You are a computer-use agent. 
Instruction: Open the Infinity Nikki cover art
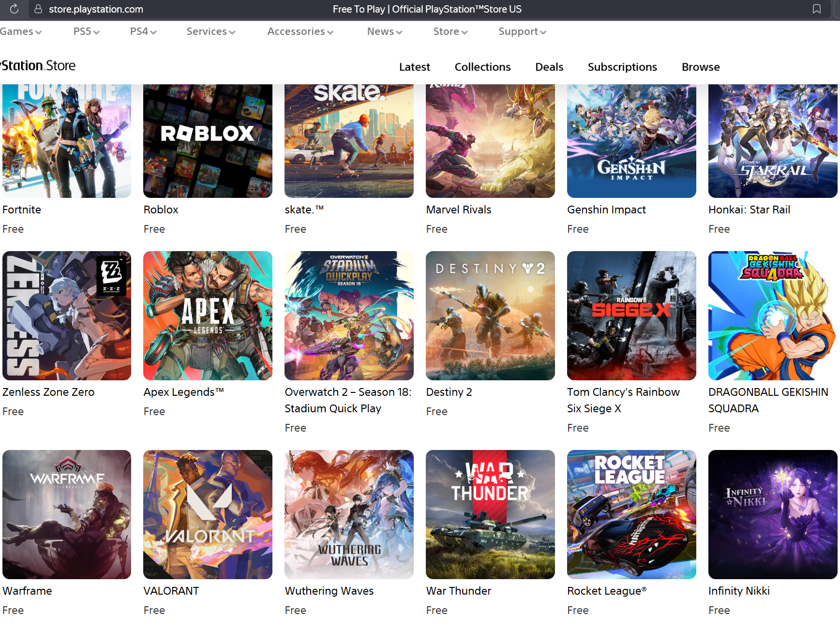773,514
